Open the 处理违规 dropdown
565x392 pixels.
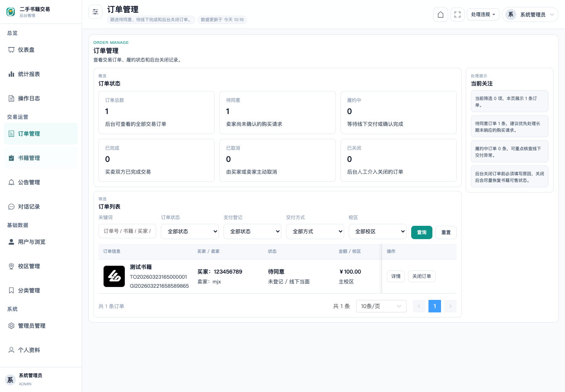coord(483,15)
